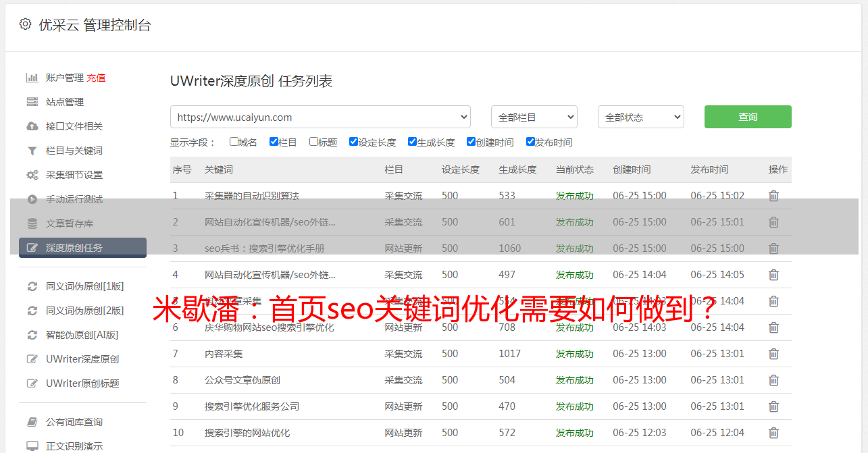868x453 pixels.
Task: Click trash icon in row 4 (497 length)
Action: coord(773,275)
